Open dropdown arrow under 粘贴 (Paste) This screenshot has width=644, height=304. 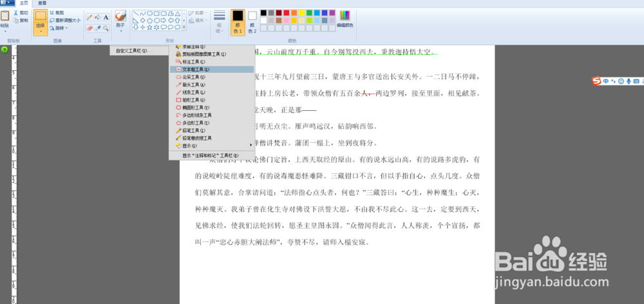point(5,31)
